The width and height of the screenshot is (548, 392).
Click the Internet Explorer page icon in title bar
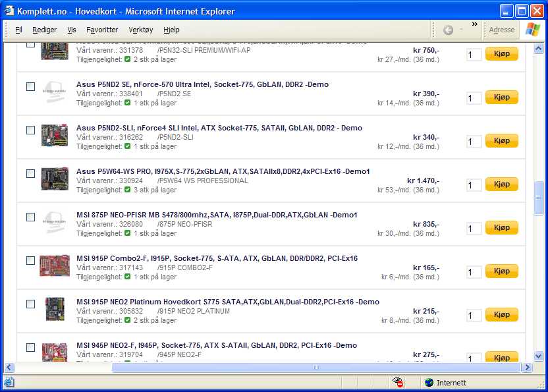(x=9, y=11)
